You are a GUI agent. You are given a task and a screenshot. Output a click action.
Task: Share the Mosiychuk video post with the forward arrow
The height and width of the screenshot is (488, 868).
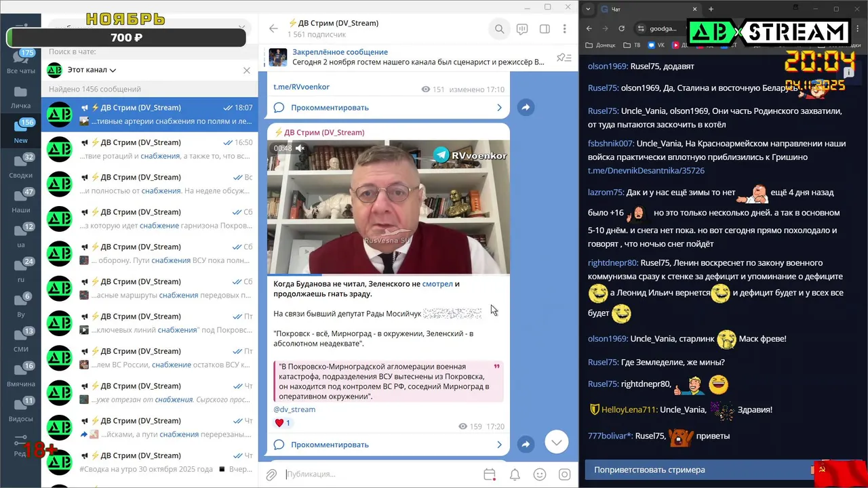point(526,445)
